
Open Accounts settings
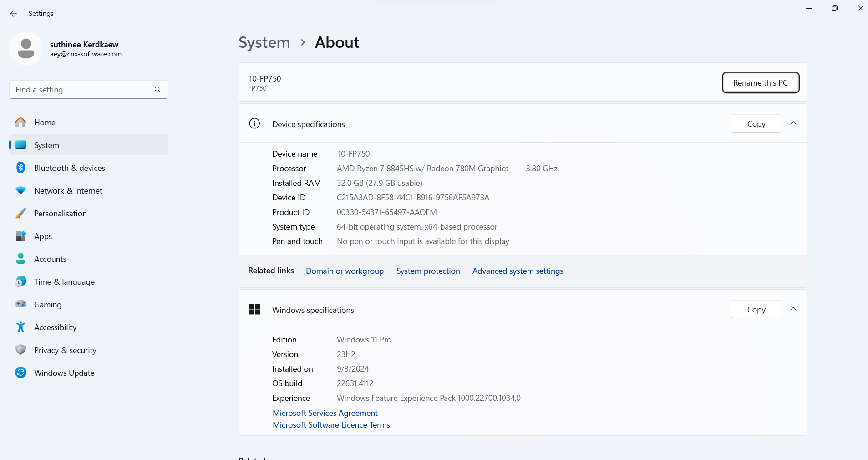(x=89, y=259)
